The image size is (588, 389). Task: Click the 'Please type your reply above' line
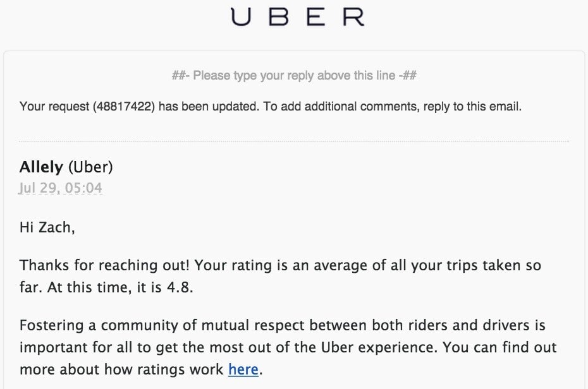click(294, 76)
